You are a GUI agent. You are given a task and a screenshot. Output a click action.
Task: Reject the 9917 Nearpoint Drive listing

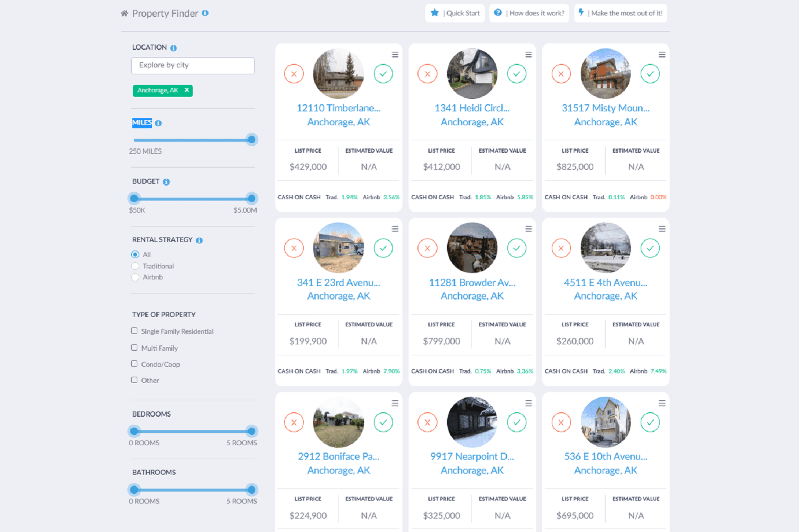pos(427,422)
